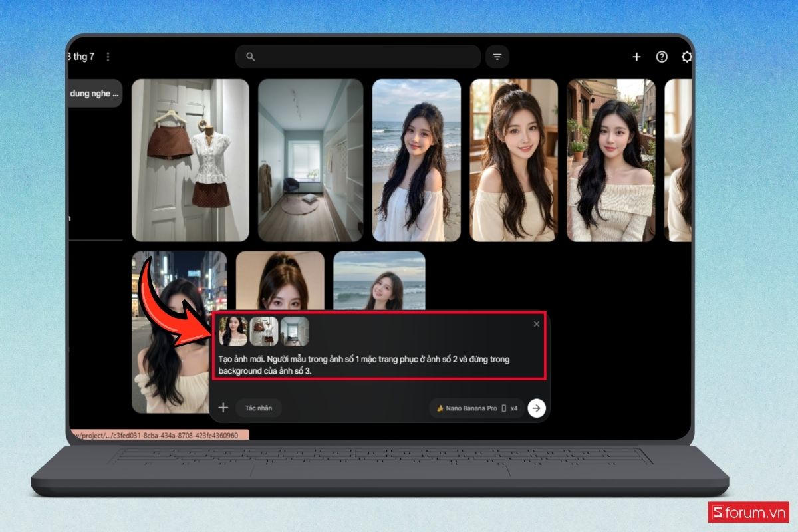Open the filter options icon

[497, 57]
